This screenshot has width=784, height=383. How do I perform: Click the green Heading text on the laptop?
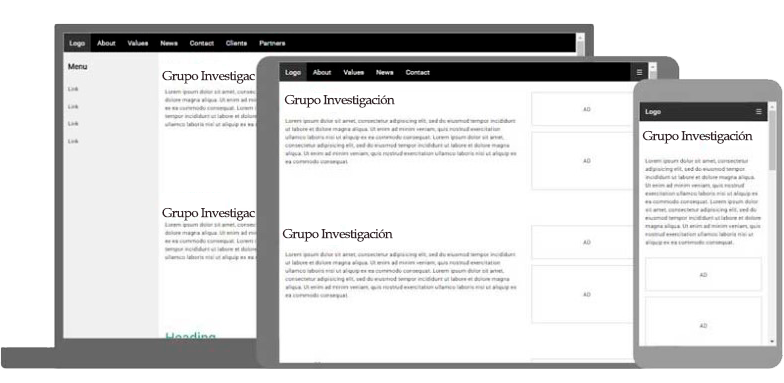(190, 336)
